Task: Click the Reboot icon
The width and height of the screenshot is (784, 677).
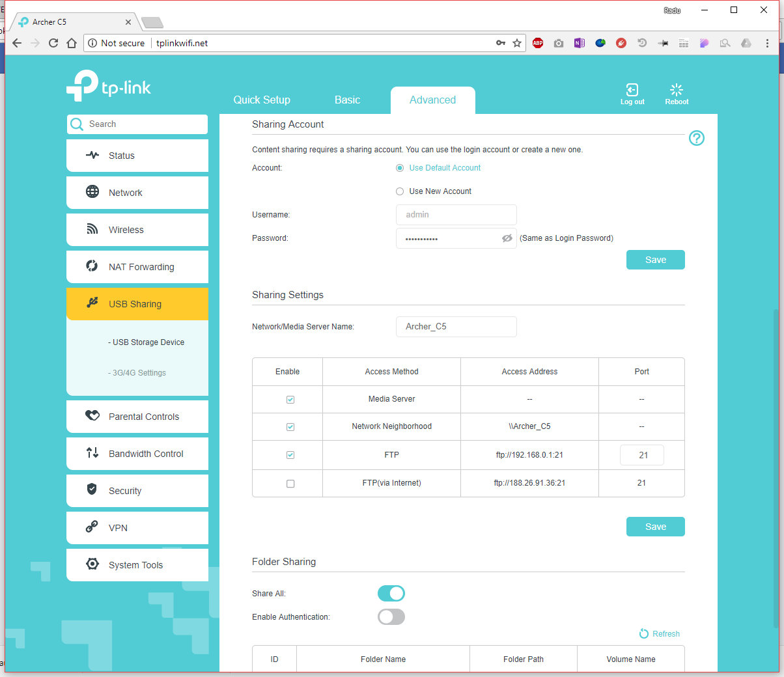Action: [x=677, y=90]
